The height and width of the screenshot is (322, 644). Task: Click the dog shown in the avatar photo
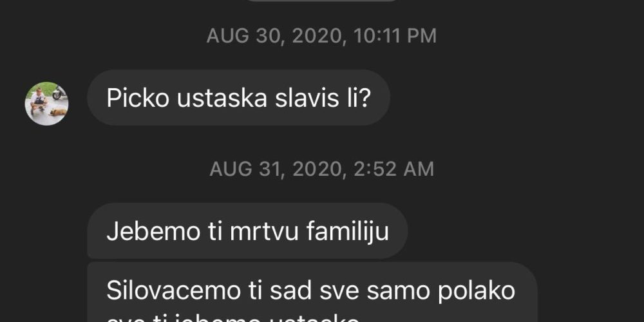(x=58, y=111)
